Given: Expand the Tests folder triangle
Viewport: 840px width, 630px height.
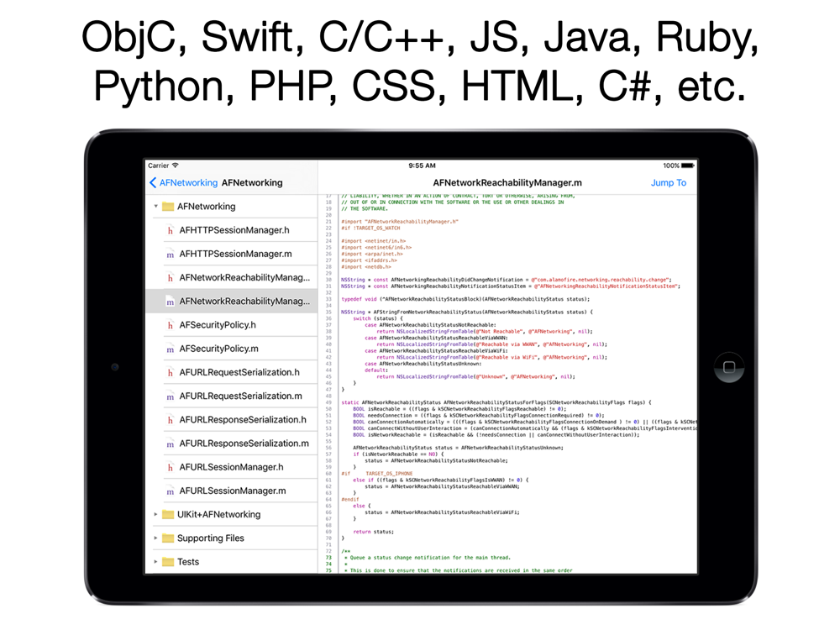Looking at the screenshot, I should click(x=156, y=561).
